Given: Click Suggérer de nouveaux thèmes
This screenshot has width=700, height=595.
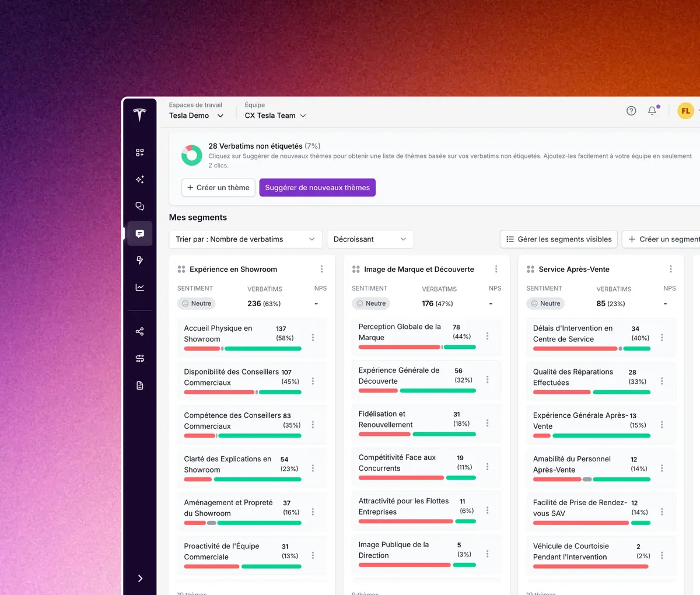Looking at the screenshot, I should pos(317,187).
